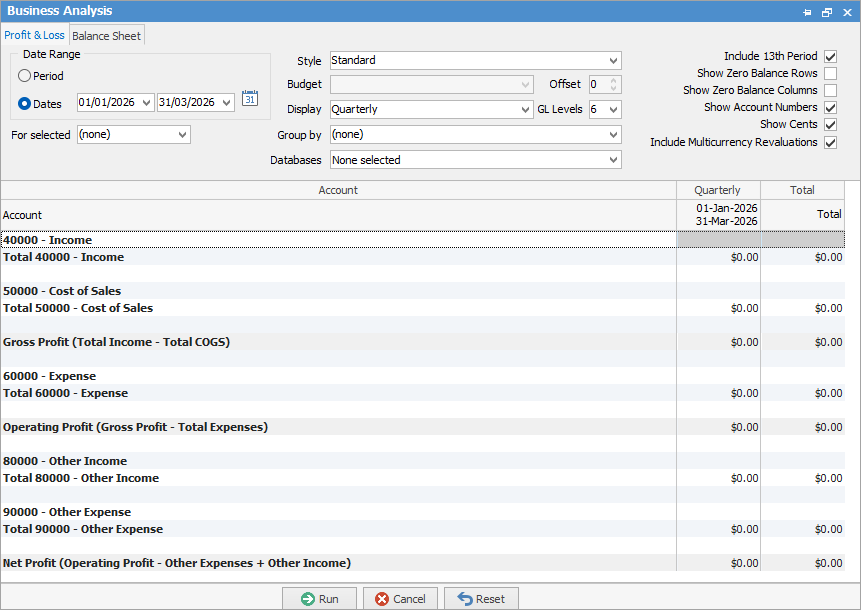This screenshot has height=610, width=861.
Task: Click the Account column header
Action: (338, 190)
